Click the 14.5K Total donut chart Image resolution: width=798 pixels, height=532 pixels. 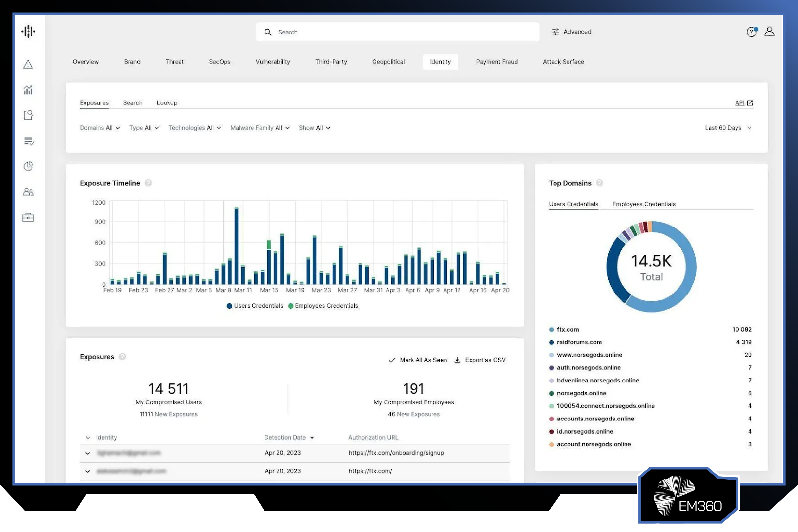(651, 267)
